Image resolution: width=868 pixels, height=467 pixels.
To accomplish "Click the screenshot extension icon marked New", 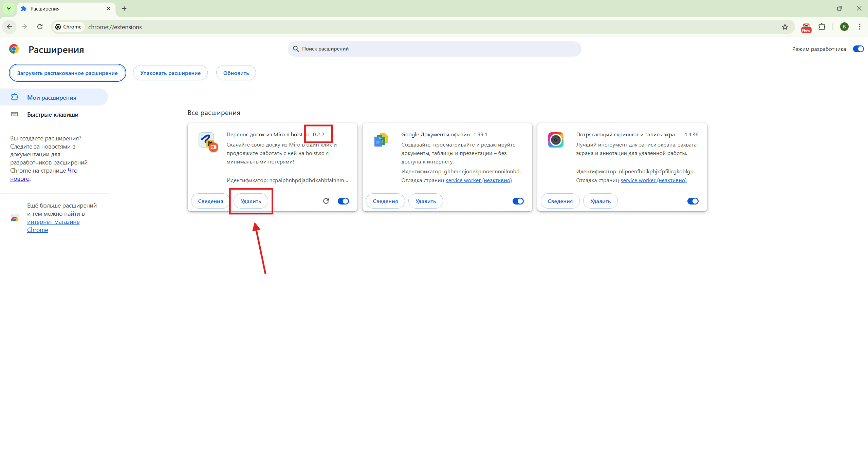I will pos(806,27).
